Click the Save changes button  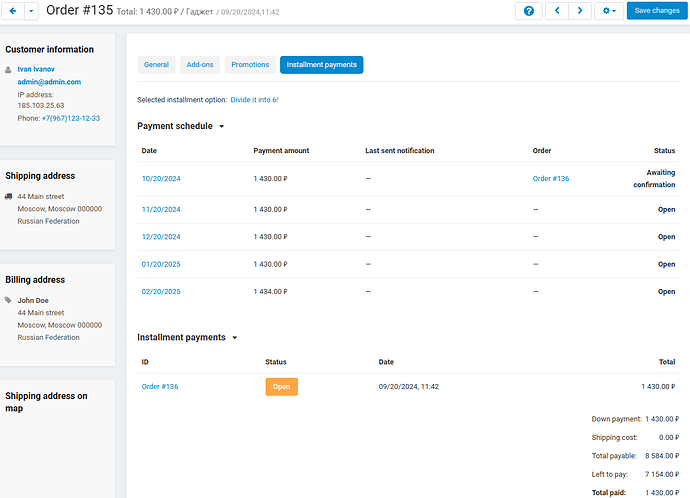click(657, 11)
